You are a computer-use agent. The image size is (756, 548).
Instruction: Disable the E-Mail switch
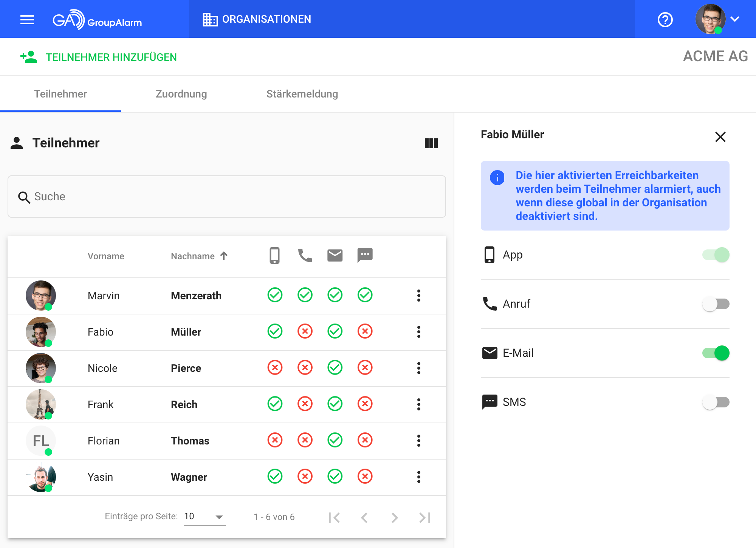[716, 353]
